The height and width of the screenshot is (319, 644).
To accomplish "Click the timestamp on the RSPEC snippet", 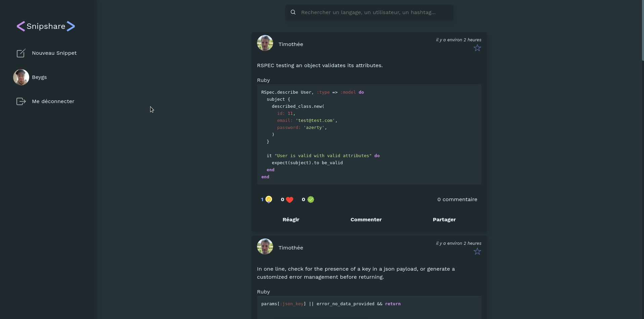I will tap(459, 40).
